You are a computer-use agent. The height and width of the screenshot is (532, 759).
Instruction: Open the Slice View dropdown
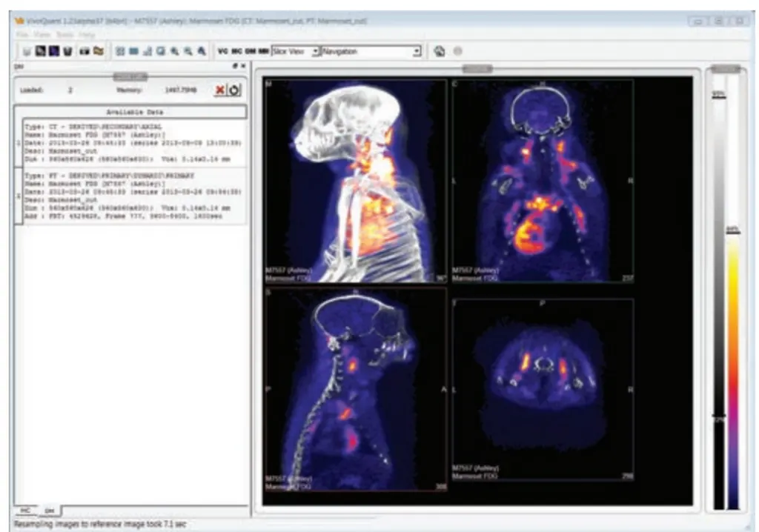(295, 51)
